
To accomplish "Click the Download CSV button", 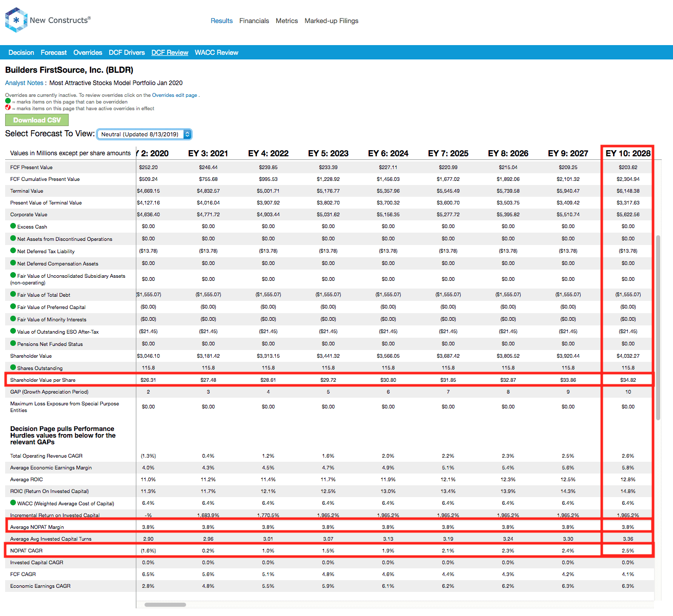I will [x=37, y=120].
